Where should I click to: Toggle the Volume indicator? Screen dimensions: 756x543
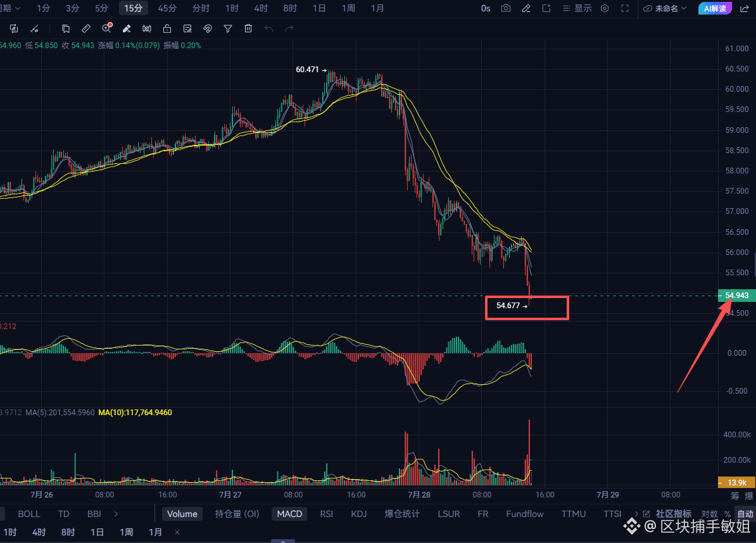tap(182, 514)
